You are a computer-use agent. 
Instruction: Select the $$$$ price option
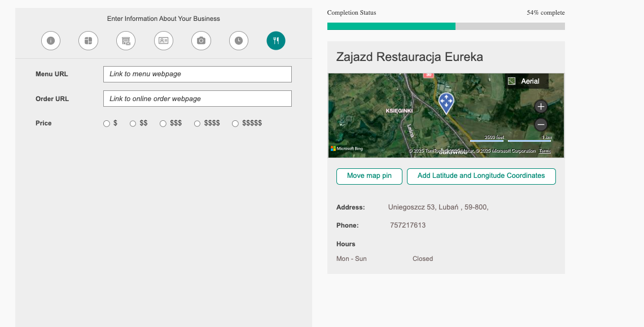click(197, 124)
